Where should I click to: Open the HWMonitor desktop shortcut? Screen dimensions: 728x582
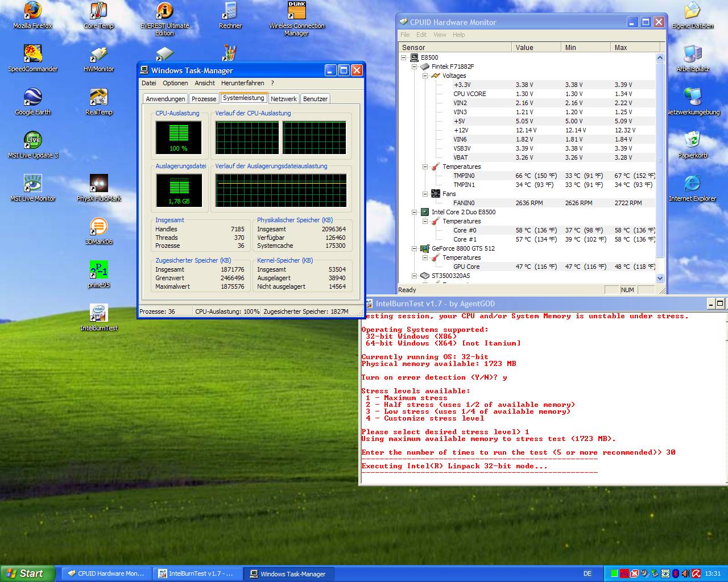[98, 59]
